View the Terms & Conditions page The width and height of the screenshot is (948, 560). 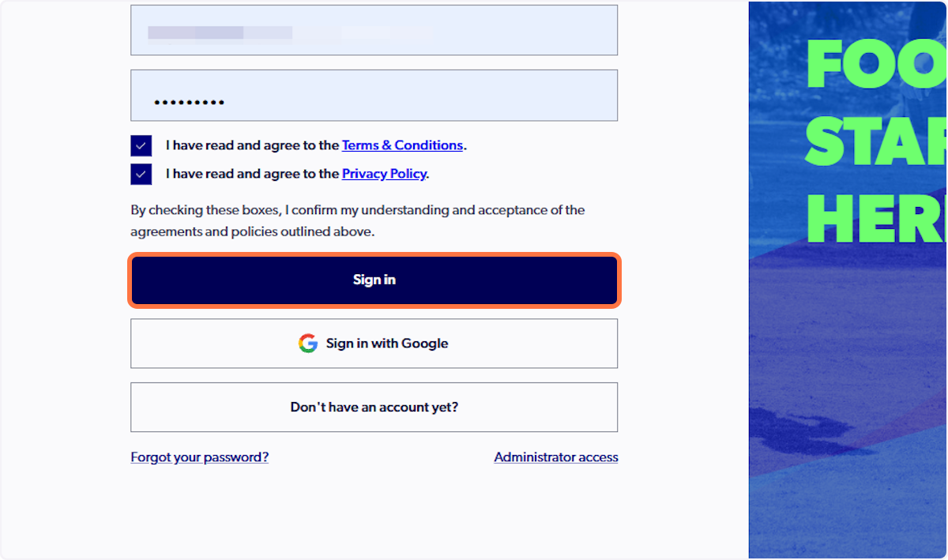coord(402,145)
